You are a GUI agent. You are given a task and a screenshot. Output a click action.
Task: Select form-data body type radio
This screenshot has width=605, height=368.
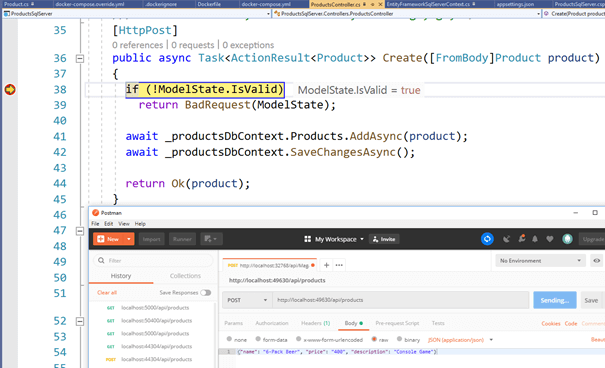[x=258, y=339]
